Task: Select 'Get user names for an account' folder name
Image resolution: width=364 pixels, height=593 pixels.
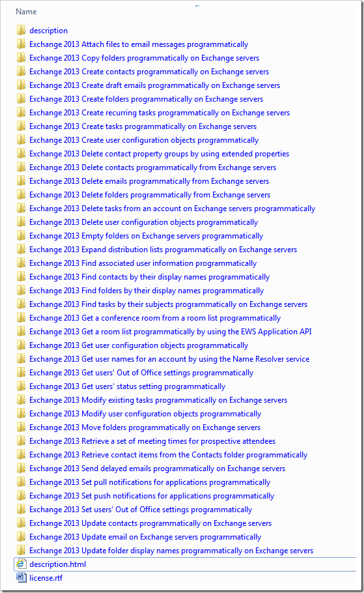Action: point(169,359)
